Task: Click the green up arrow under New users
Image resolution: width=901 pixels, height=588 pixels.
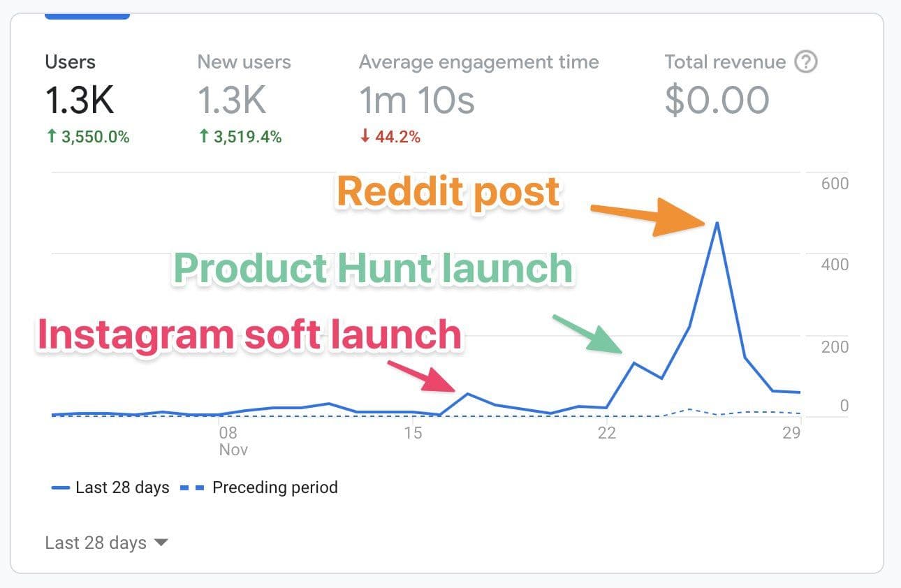Action: click(203, 137)
